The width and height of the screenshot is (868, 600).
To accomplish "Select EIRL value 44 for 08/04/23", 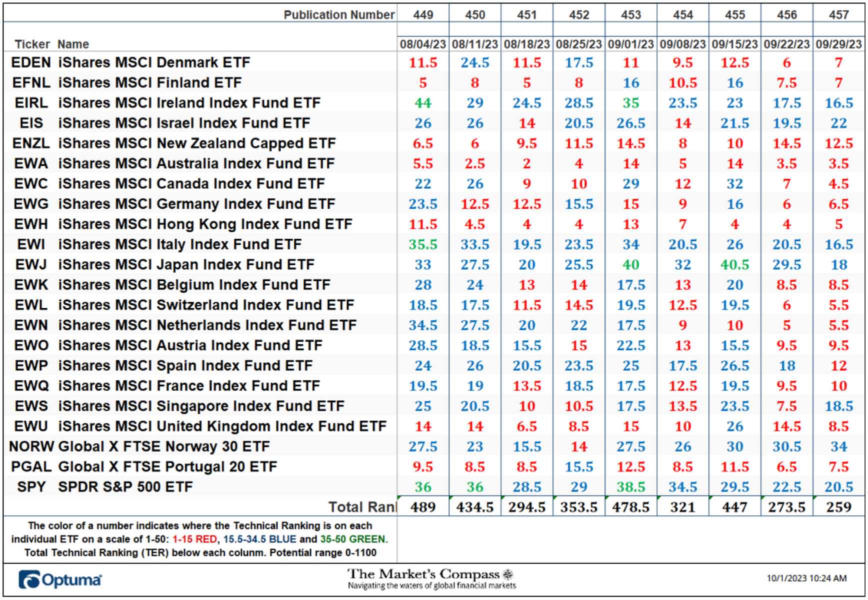I will point(423,103).
